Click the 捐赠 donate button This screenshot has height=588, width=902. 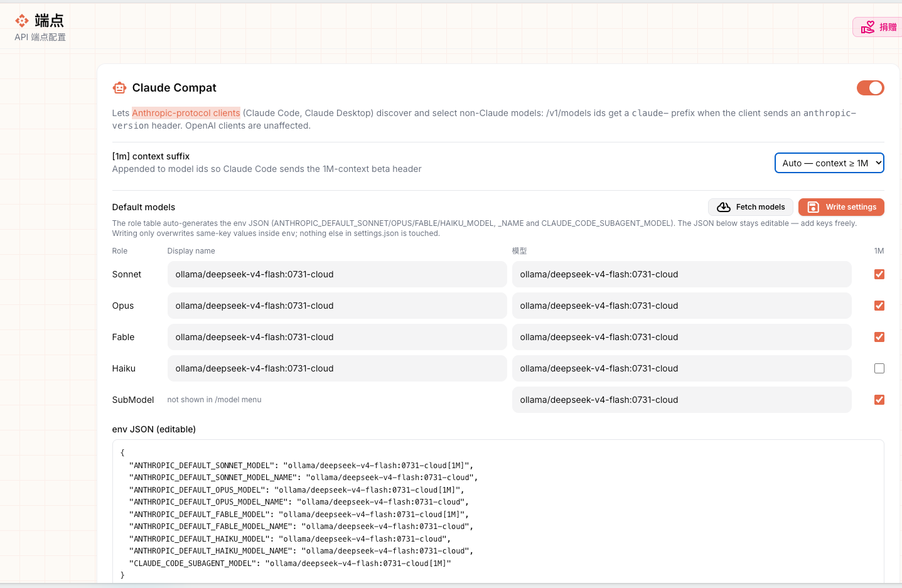point(878,27)
